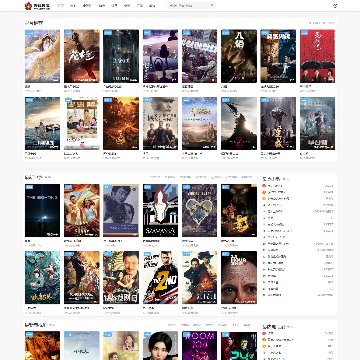The height and width of the screenshot is (360, 360).
Task: Open the Savannah illustrated poster
Action: [160, 210]
